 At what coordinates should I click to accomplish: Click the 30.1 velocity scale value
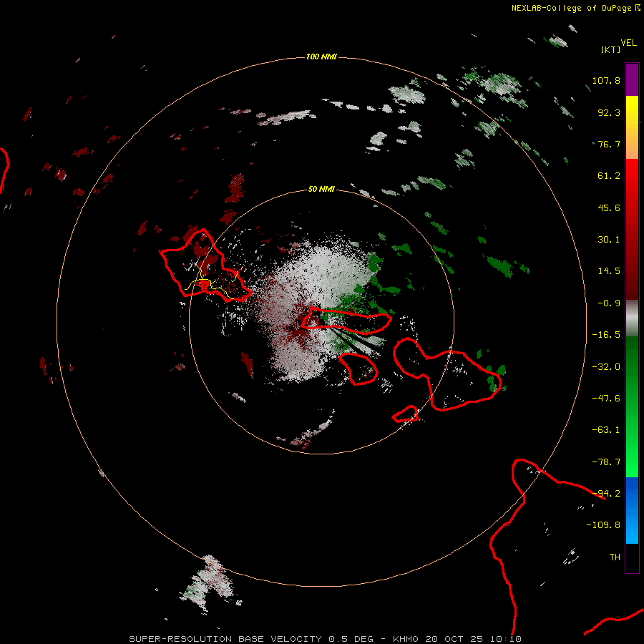[609, 240]
